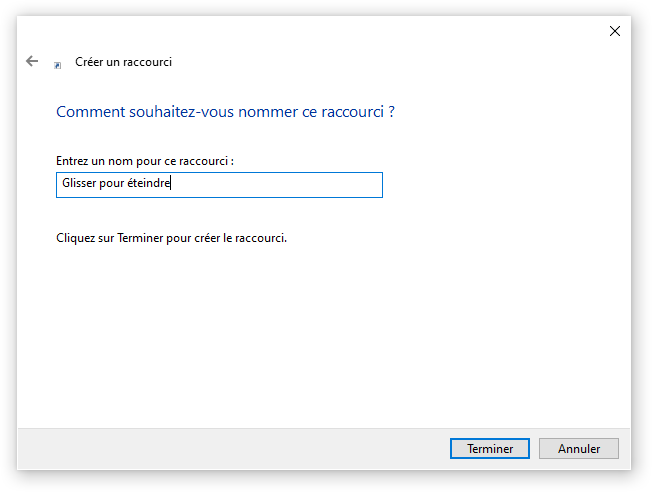Click the "Créer un raccourci" window title
The width and height of the screenshot is (652, 492).
click(123, 62)
